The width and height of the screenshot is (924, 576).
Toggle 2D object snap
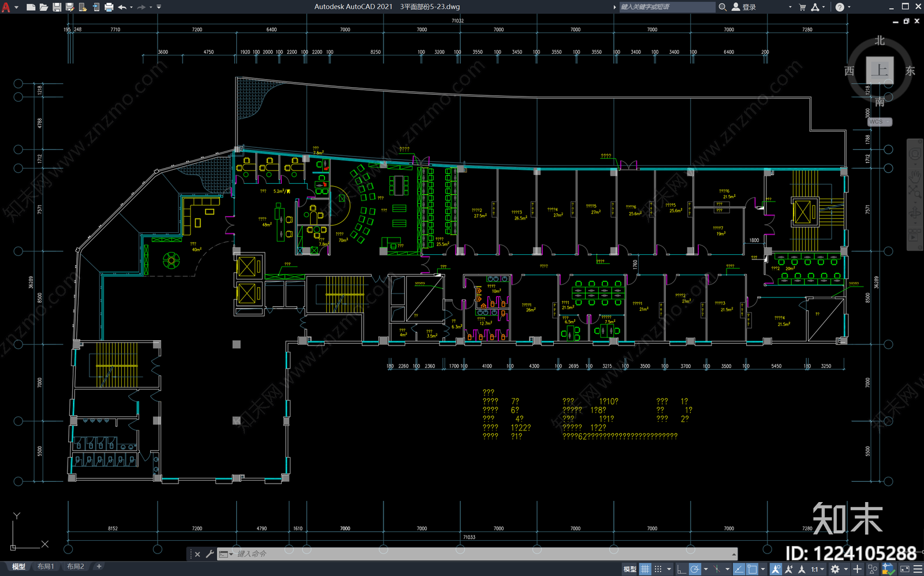click(x=752, y=569)
